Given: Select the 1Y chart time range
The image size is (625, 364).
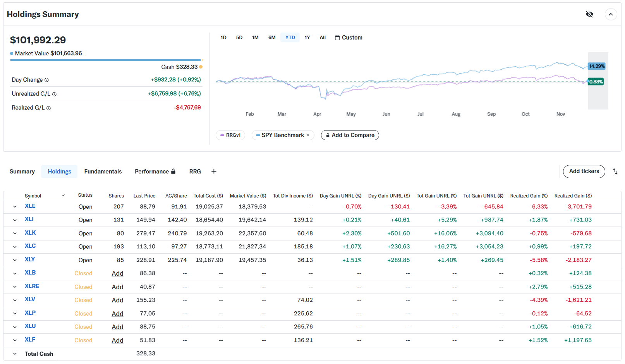Looking at the screenshot, I should pyautogui.click(x=307, y=38).
